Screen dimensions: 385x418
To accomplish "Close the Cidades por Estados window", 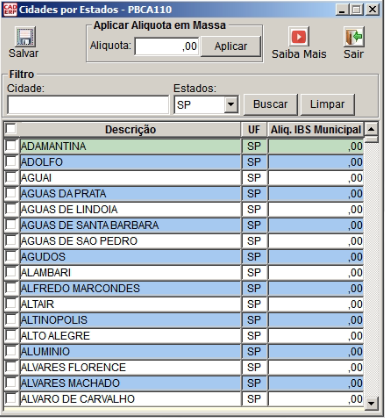I will click(x=372, y=9).
